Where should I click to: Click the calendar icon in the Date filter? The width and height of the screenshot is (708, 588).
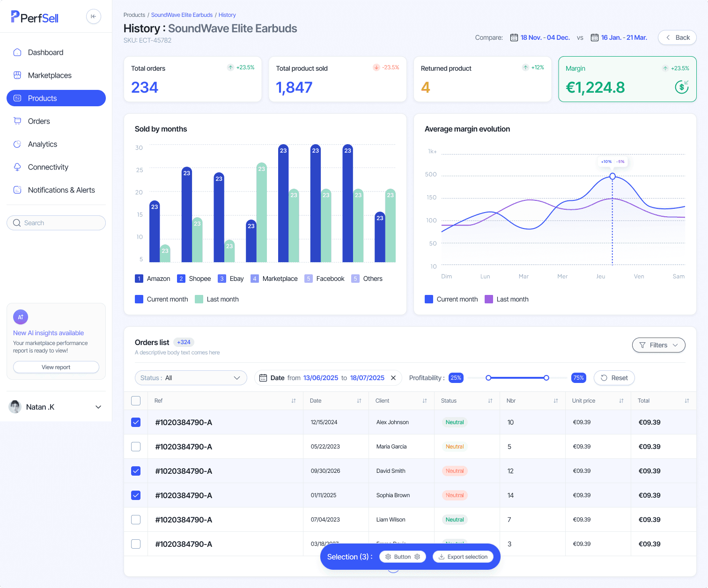tap(263, 378)
